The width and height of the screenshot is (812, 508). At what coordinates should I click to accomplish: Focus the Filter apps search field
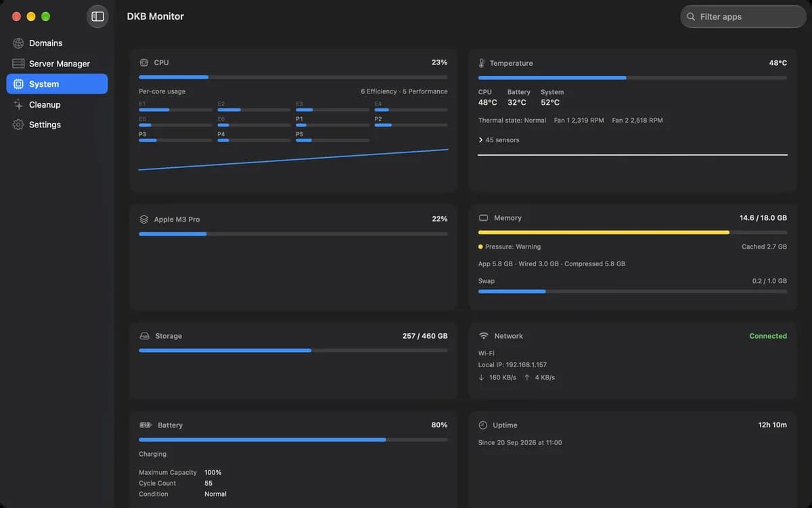click(743, 17)
